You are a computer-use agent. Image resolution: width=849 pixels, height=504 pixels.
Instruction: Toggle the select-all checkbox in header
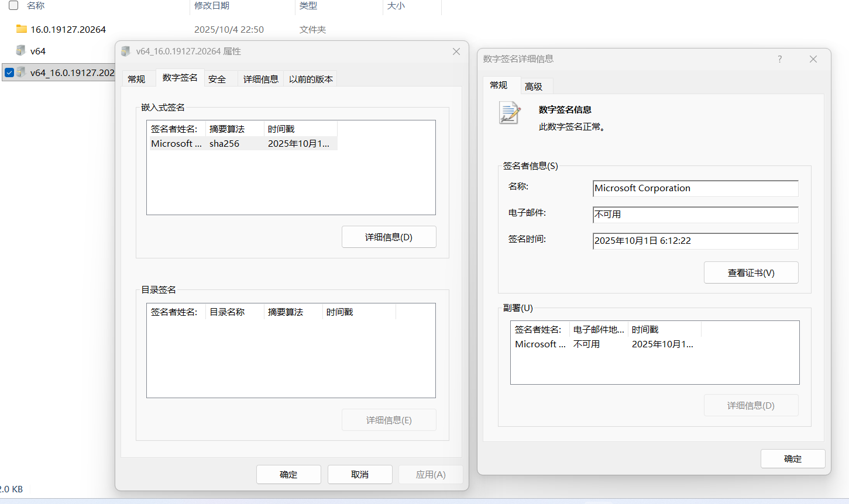[x=13, y=6]
